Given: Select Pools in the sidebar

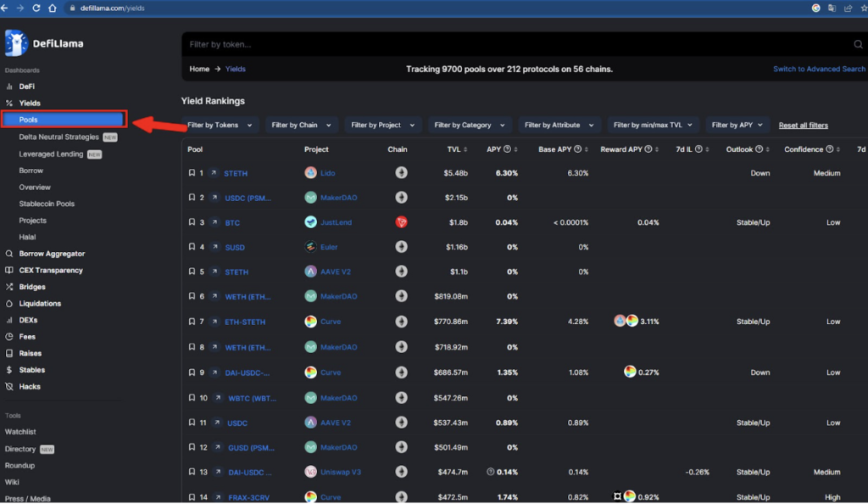Looking at the screenshot, I should coord(63,120).
